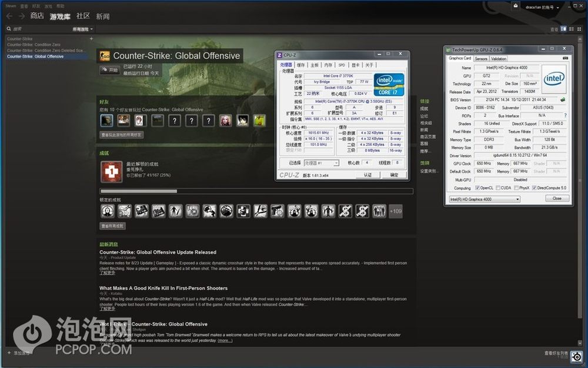The width and height of the screenshot is (588, 368).
Task: Switch to the Validation tab in GPU-Z
Action: pyautogui.click(x=499, y=58)
